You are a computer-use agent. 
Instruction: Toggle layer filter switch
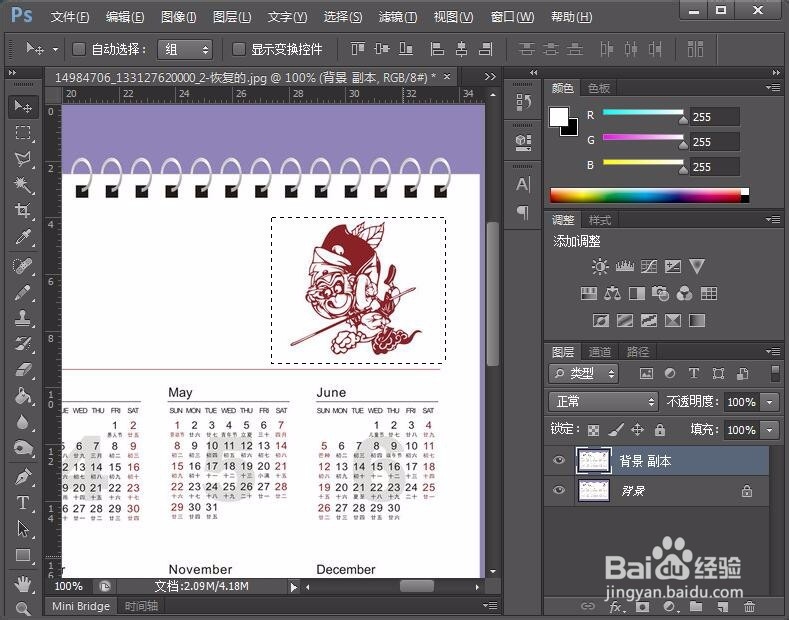click(775, 373)
